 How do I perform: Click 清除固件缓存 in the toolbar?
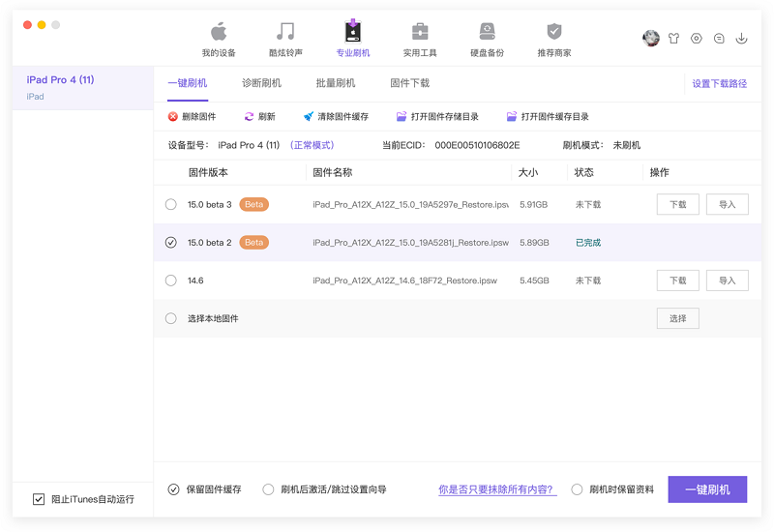click(336, 117)
